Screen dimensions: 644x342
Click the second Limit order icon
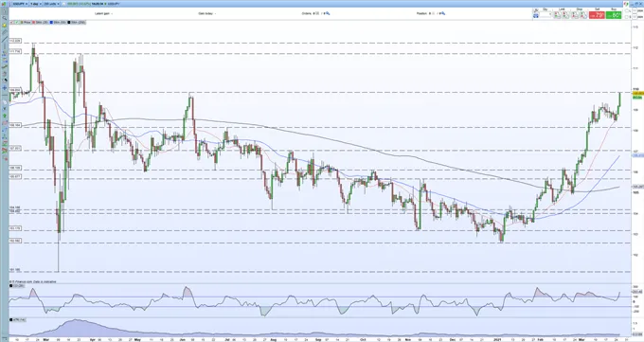[x=566, y=15]
